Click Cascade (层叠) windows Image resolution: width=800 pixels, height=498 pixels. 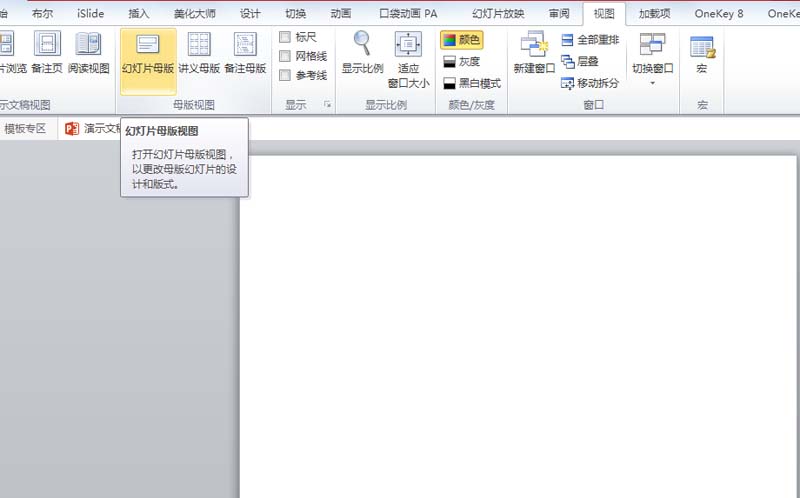click(580, 62)
